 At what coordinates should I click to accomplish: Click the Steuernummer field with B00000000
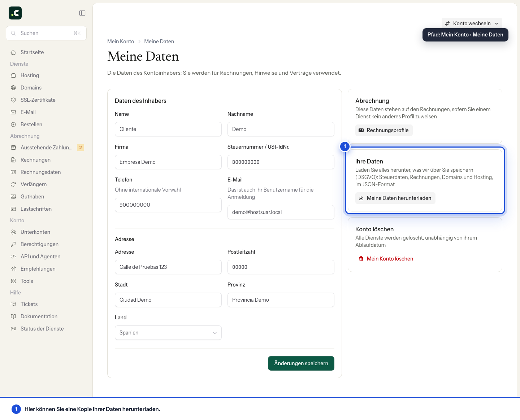[281, 162]
